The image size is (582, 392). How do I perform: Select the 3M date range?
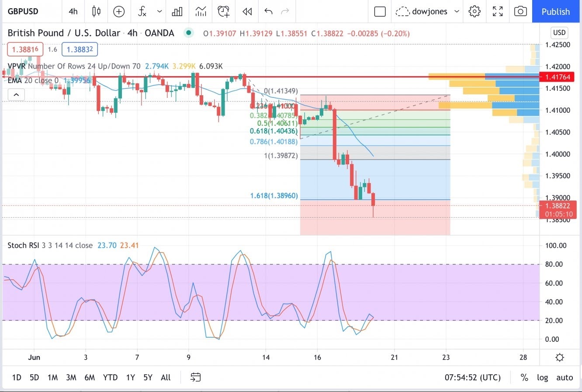click(x=71, y=377)
